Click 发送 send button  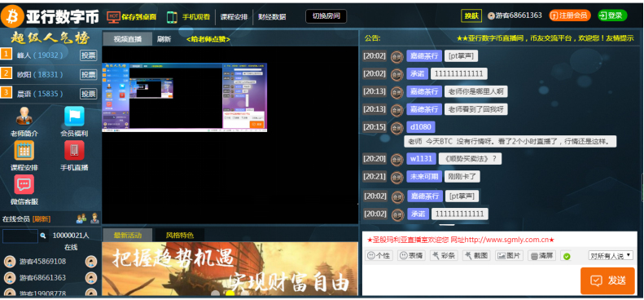[607, 280]
